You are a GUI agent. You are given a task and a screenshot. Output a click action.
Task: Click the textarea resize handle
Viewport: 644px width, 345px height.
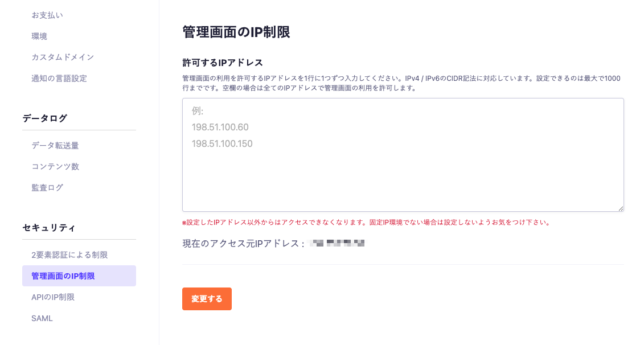click(x=621, y=208)
